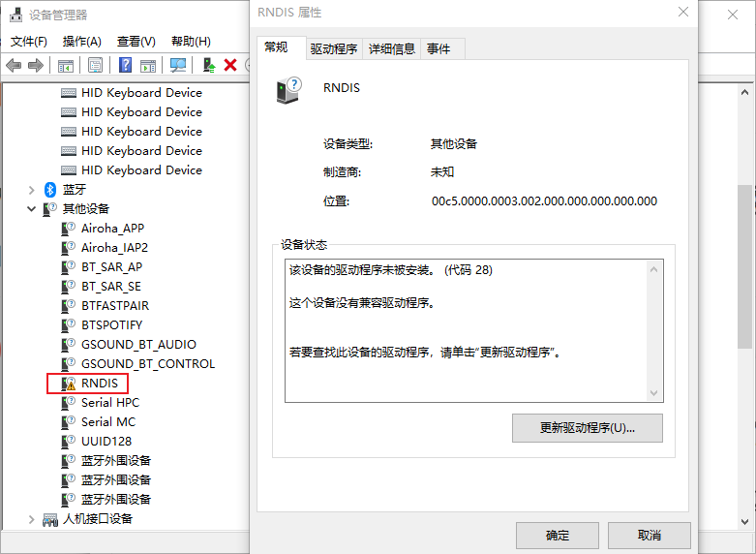Click the 其他设备 category icon
The width and height of the screenshot is (756, 554).
click(x=49, y=209)
